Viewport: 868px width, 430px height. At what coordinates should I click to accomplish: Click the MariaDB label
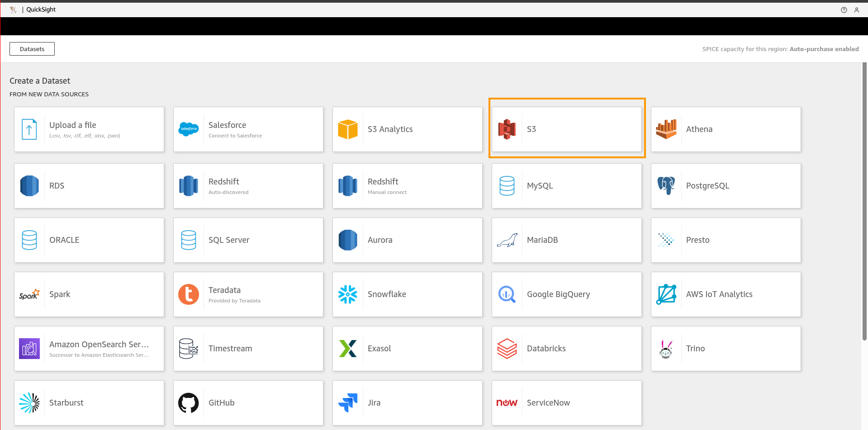(x=542, y=240)
